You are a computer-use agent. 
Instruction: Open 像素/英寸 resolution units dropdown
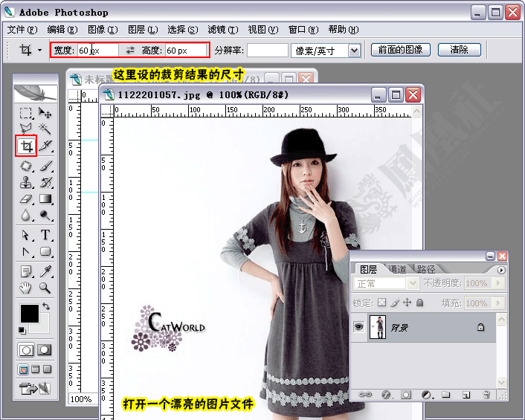(x=354, y=51)
